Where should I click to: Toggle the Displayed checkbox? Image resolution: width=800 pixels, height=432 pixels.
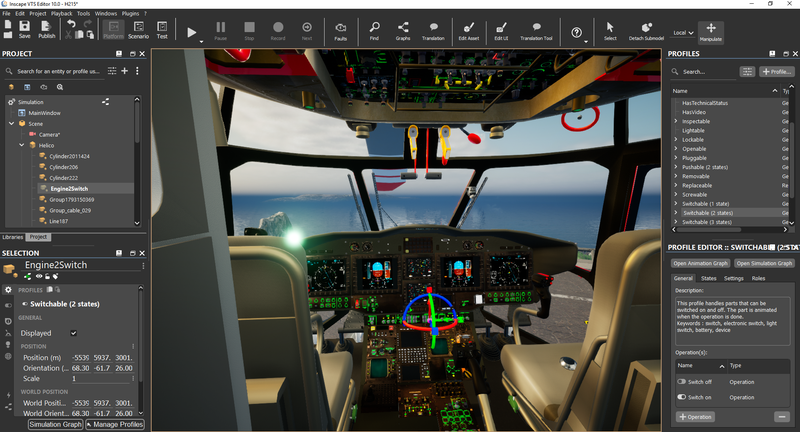73,333
